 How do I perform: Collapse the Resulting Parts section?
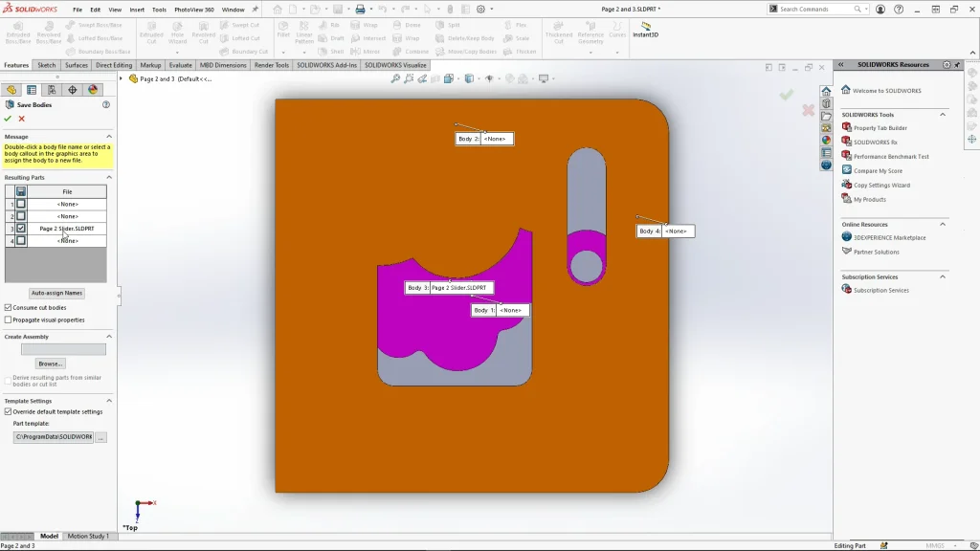pyautogui.click(x=108, y=178)
